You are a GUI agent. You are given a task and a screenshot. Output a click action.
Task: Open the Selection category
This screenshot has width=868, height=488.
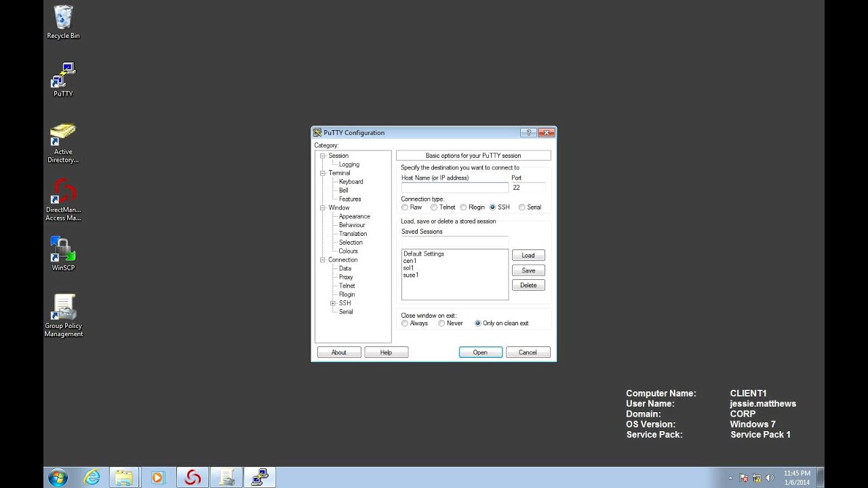coord(351,243)
